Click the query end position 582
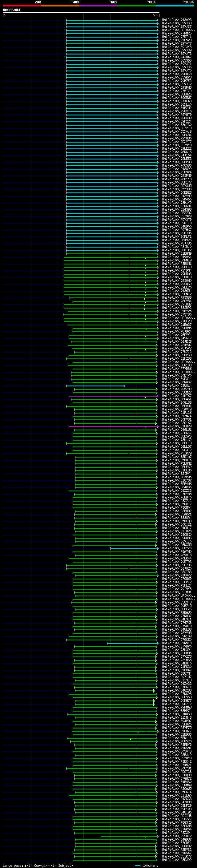The width and height of the screenshot is (197, 868). coord(155,15)
